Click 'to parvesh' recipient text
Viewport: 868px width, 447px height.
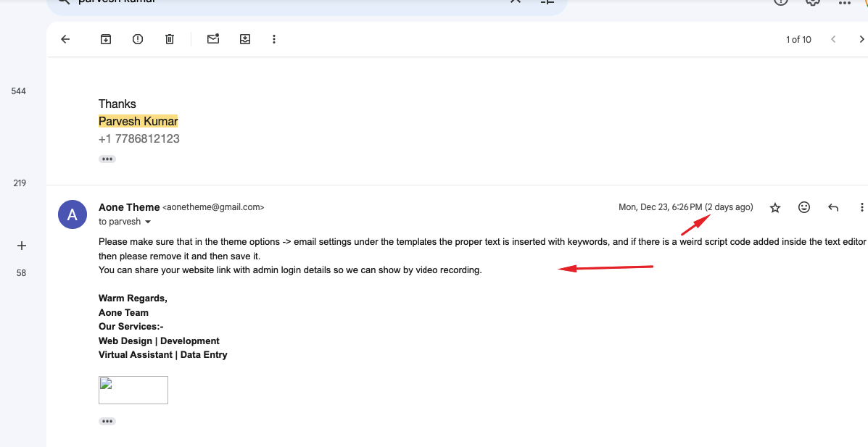tap(120, 222)
